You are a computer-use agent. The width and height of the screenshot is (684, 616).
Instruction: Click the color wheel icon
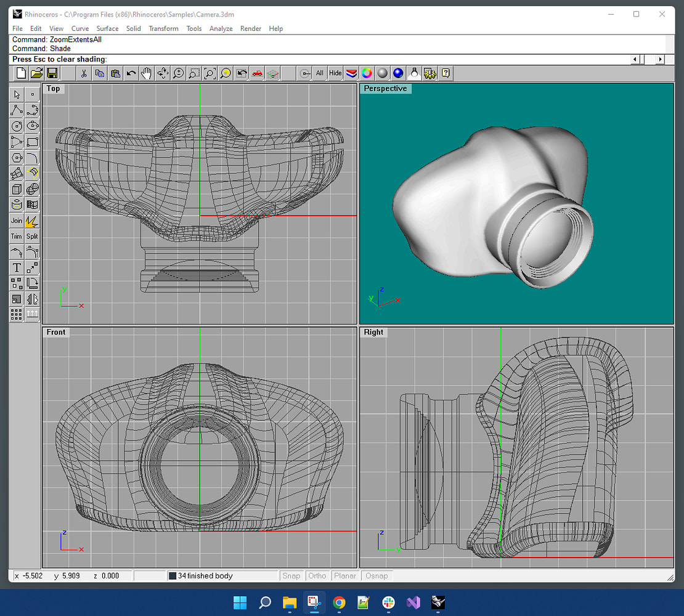367,73
